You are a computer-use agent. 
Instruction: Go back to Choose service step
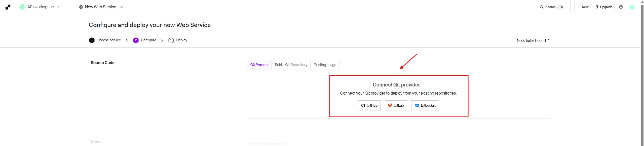click(x=105, y=40)
